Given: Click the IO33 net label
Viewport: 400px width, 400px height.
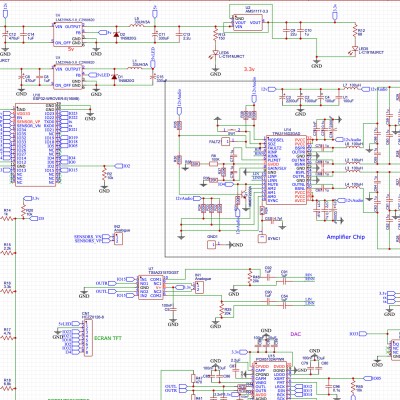Looking at the screenshot, I should point(358,334).
